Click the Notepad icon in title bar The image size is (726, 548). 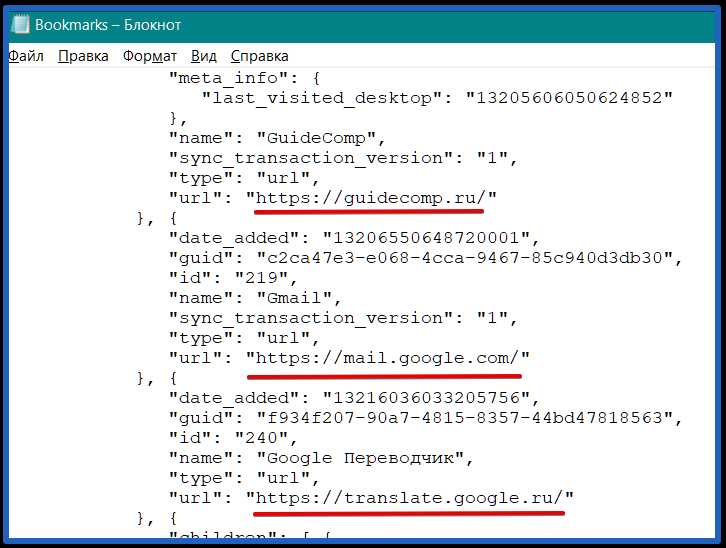coord(20,24)
